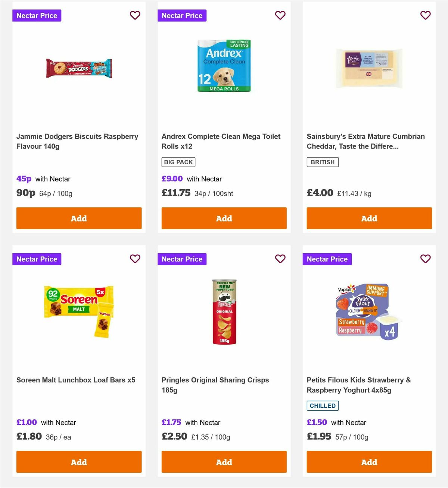Click the Nectar Price badge on Pringles card
The height and width of the screenshot is (488, 448).
pyautogui.click(x=182, y=259)
